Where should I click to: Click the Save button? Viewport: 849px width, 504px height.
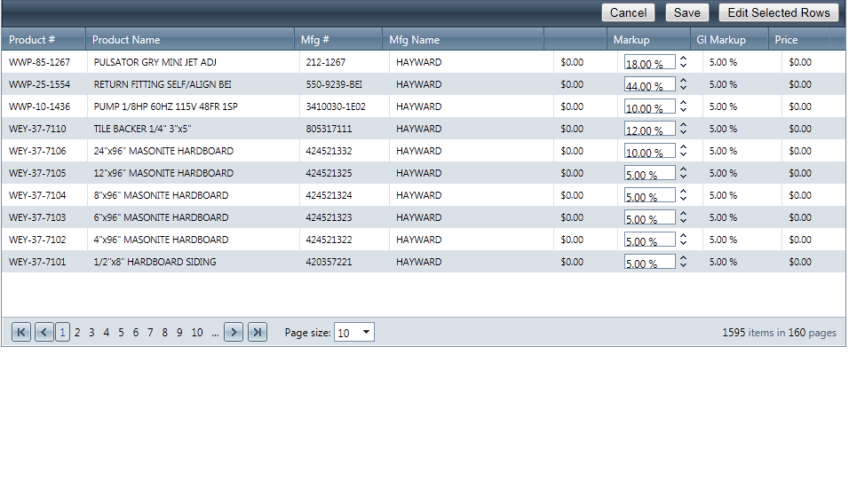686,12
